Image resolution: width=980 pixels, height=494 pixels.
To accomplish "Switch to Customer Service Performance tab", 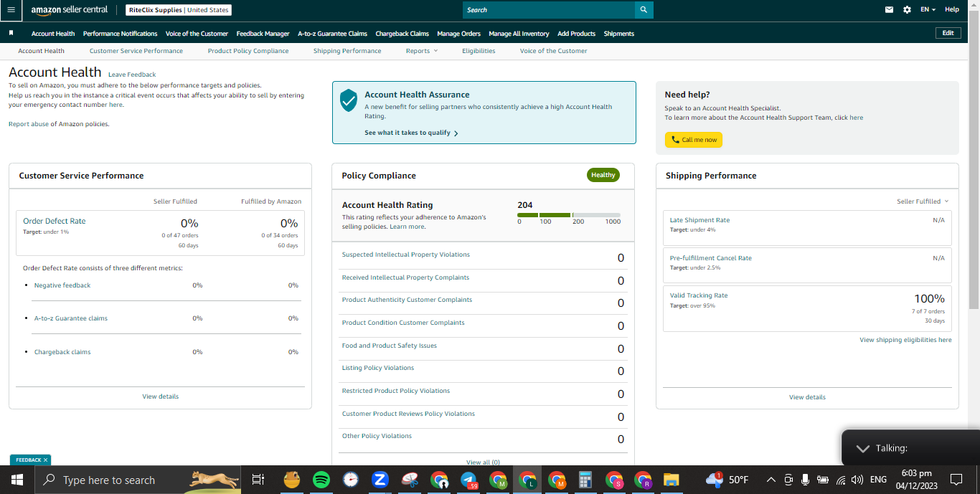I will click(x=136, y=51).
